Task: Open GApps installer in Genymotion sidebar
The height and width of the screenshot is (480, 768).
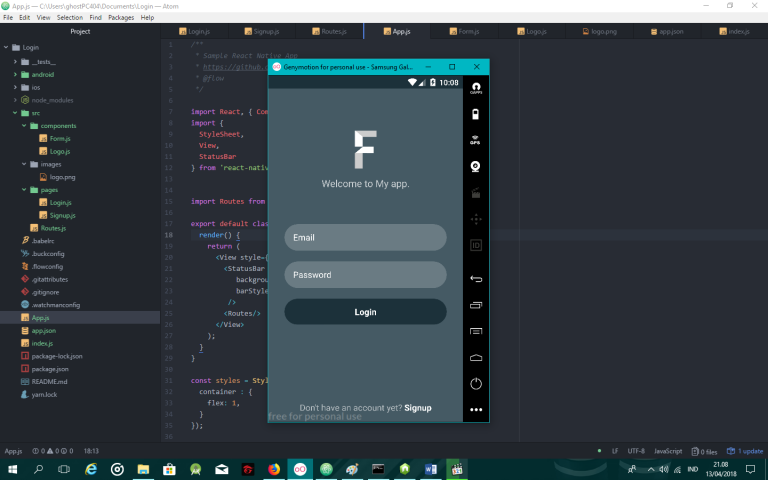Action: pyautogui.click(x=476, y=88)
